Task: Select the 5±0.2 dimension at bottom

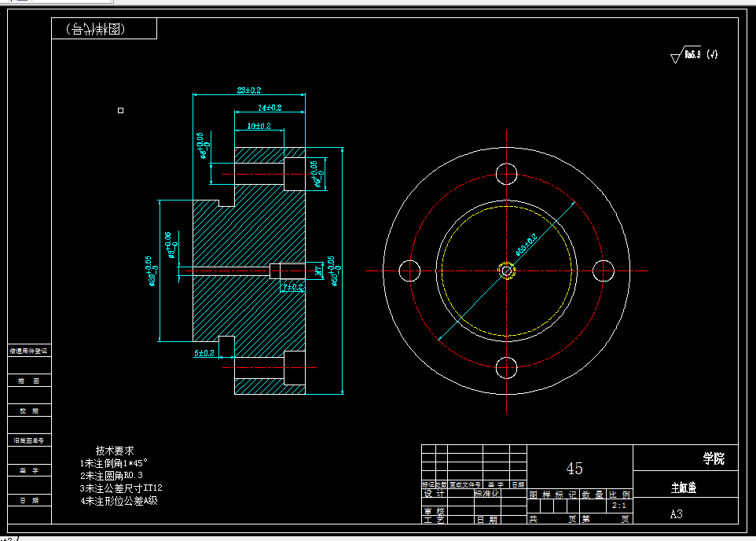Action: coord(204,353)
